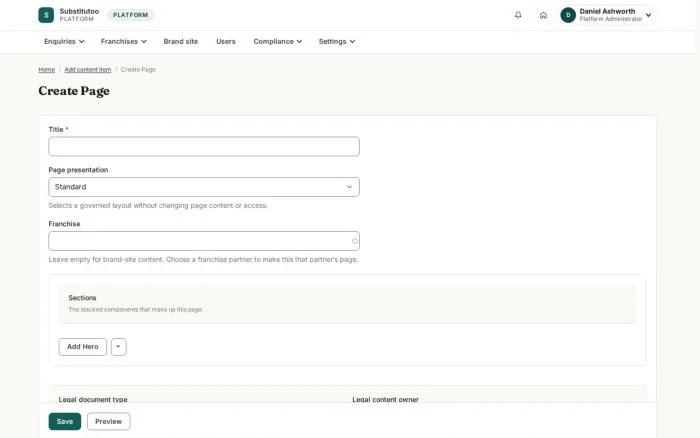Screen dimensions: 700x438
Task: Open the Franchises menu
Action: pos(124,42)
